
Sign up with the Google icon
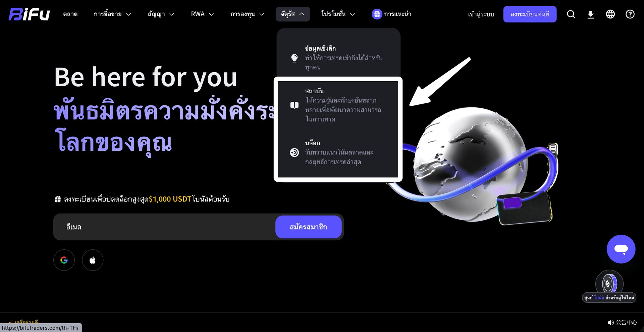click(x=64, y=260)
